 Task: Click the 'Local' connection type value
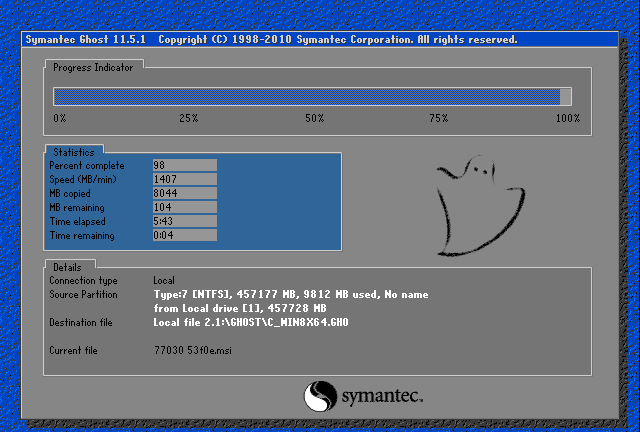click(x=164, y=281)
